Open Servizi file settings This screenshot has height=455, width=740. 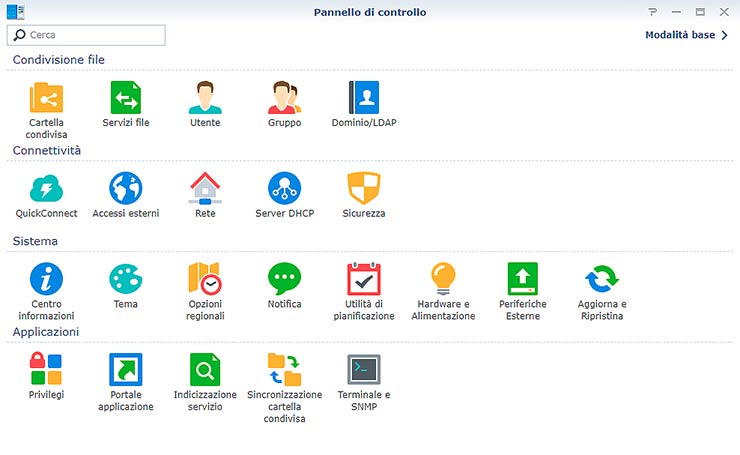click(125, 98)
